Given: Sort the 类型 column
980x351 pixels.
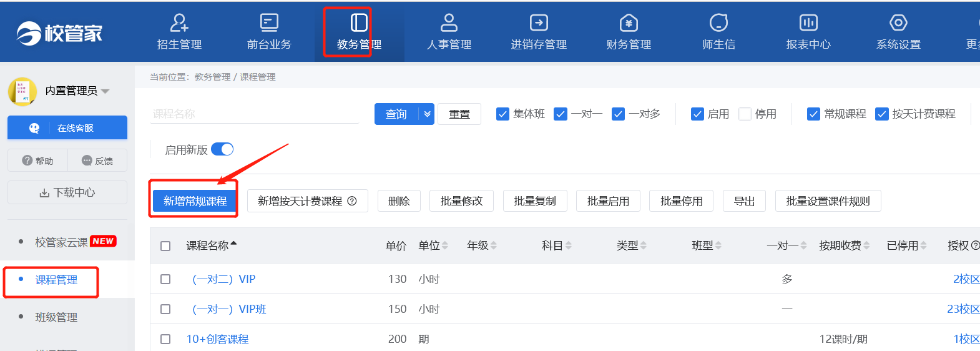Looking at the screenshot, I should tap(644, 246).
